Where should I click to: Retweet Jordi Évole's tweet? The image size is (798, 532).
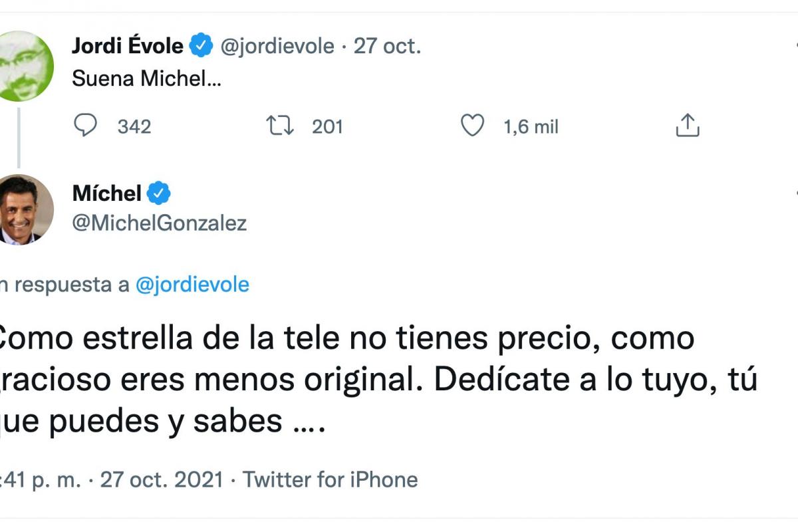click(280, 126)
